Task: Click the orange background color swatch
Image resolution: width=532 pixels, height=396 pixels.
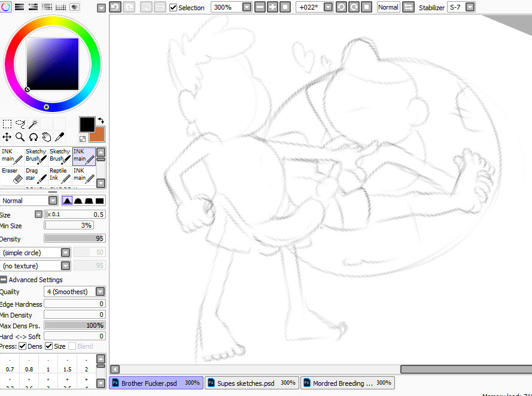Action: pyautogui.click(x=98, y=135)
